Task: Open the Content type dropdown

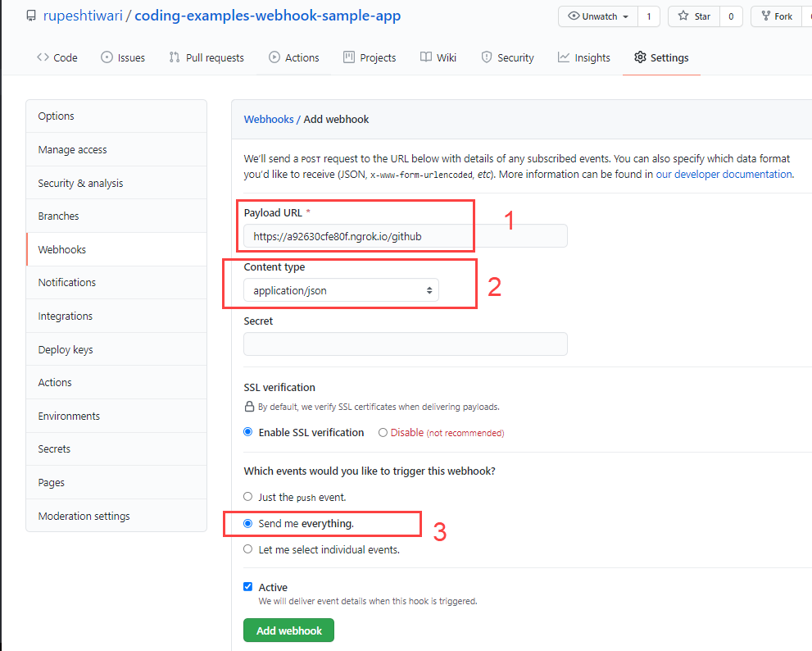Action: pos(341,290)
